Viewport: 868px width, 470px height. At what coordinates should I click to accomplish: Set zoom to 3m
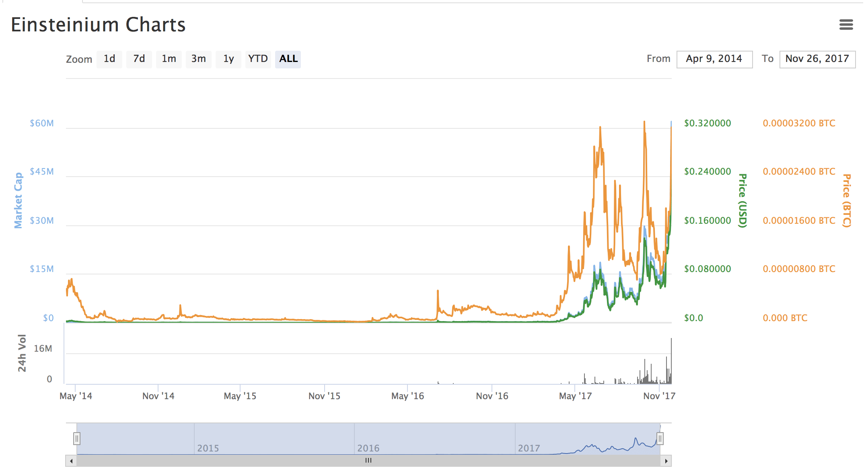(199, 59)
